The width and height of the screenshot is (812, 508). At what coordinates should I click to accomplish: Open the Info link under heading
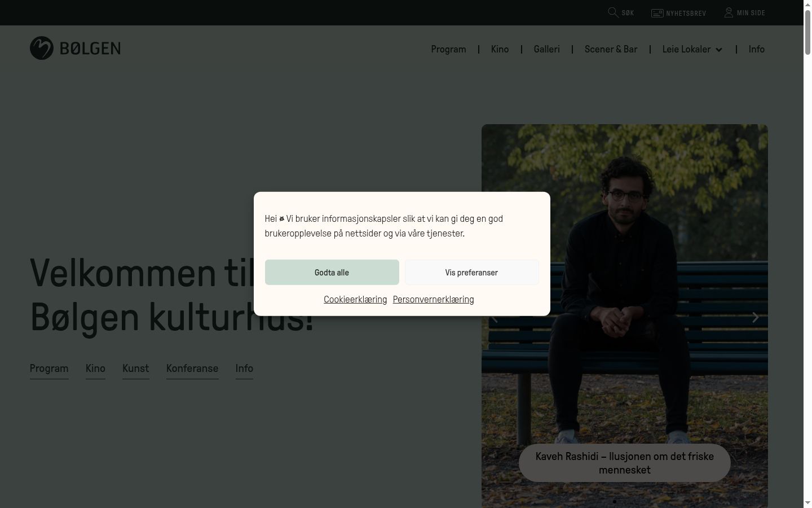[244, 369]
